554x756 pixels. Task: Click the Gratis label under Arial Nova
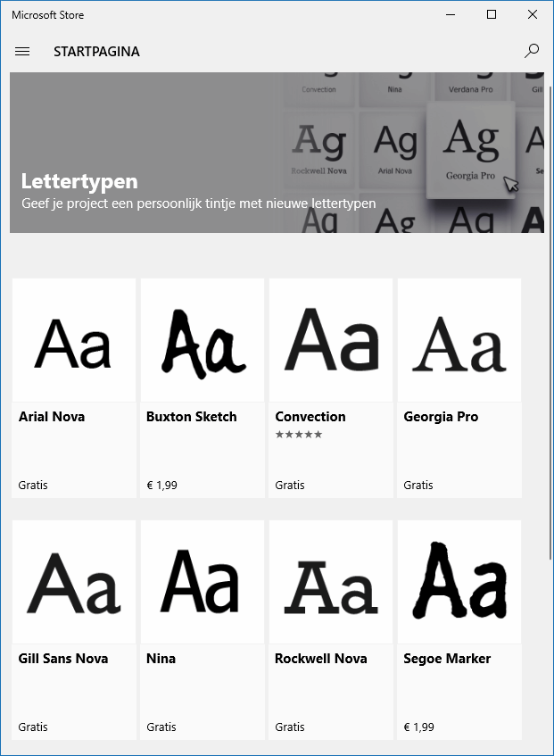33,485
